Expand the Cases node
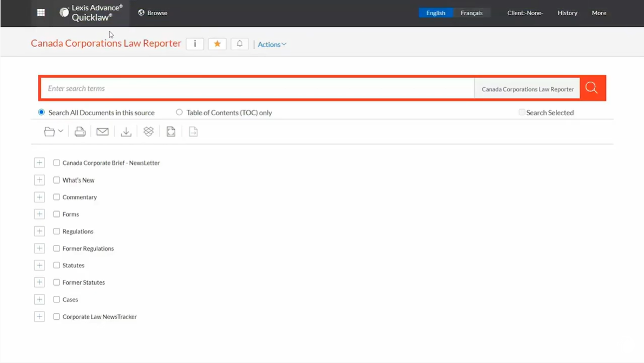644x363 pixels. [40, 299]
